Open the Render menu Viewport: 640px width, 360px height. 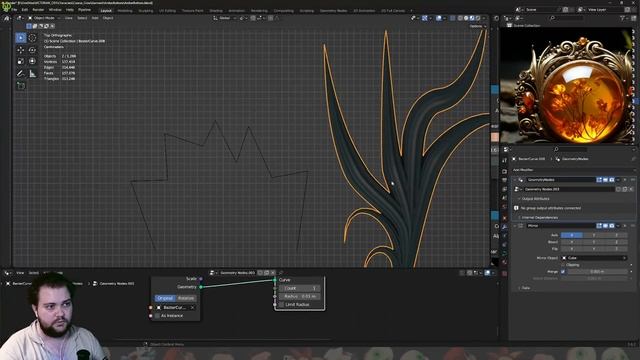coord(38,10)
